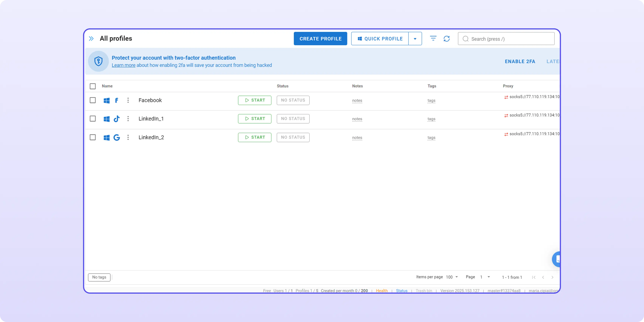Open Items per page dropdown

452,277
